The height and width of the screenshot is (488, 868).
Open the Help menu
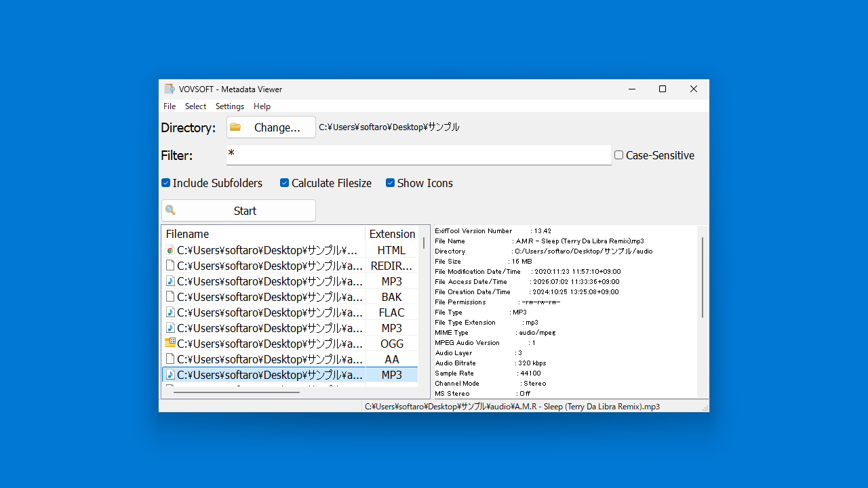(262, 106)
